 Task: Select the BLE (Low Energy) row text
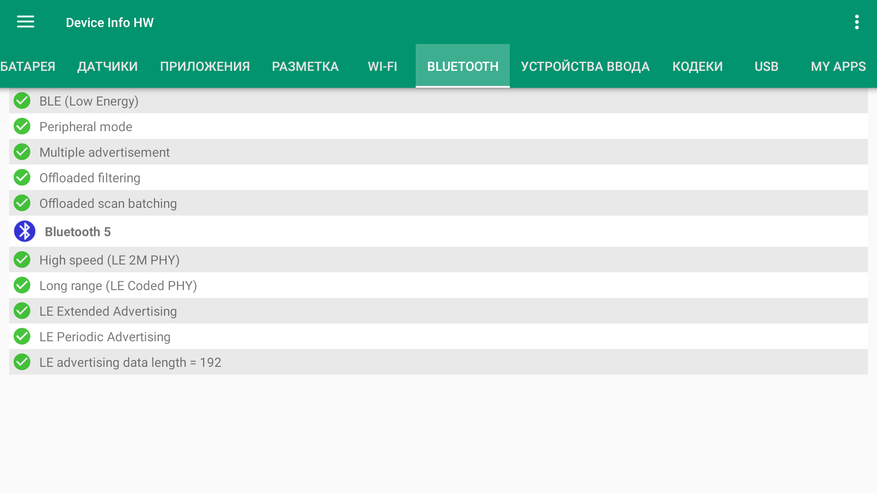[x=89, y=101]
